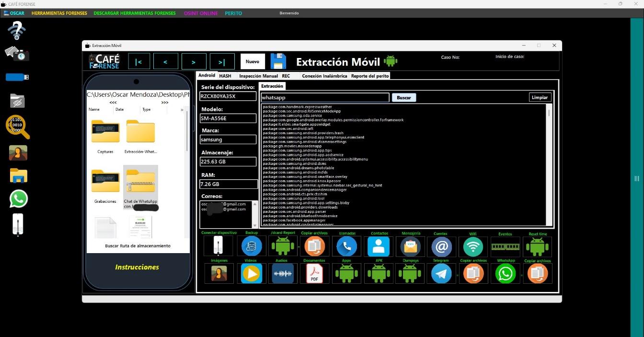Image resolution: width=644 pixels, height=337 pixels.
Task: Click the whatsapp search input field
Action: pos(324,97)
